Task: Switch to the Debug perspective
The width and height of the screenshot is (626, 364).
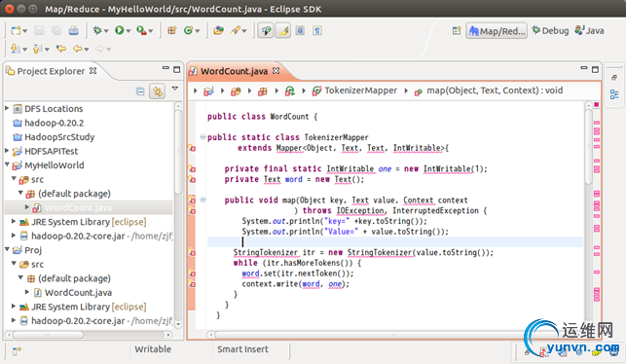Action: pos(550,31)
